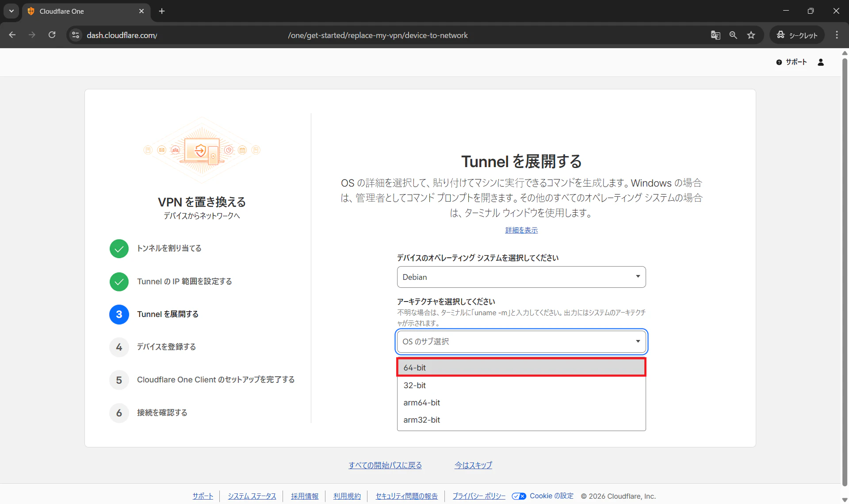Open the システム ステータス footer link

252,496
